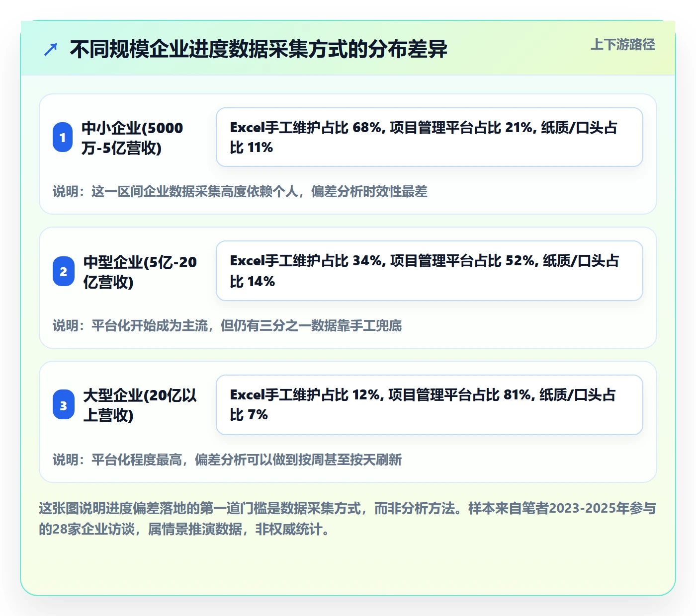The height and width of the screenshot is (616, 696).
Task: Select the number 1 step badge
Action: coord(63,137)
